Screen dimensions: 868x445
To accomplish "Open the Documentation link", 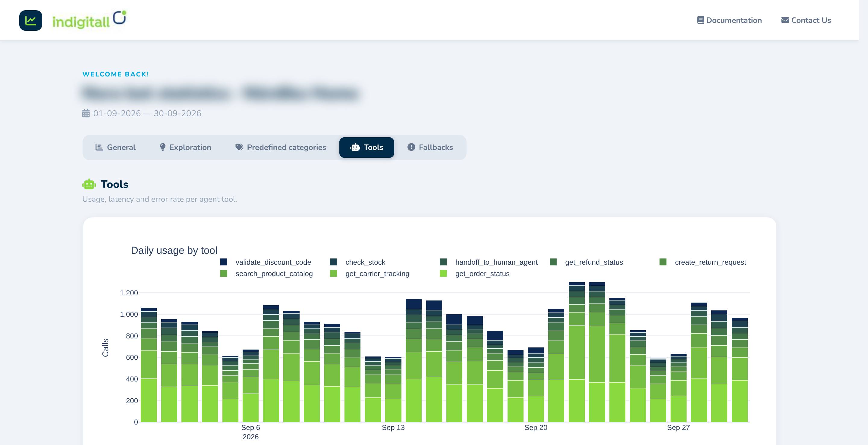I will (729, 20).
